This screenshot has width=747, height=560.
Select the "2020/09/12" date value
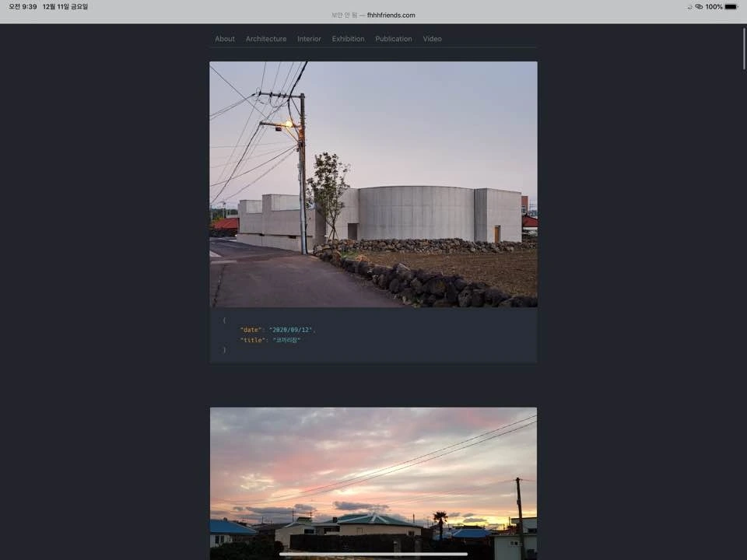[x=290, y=330]
